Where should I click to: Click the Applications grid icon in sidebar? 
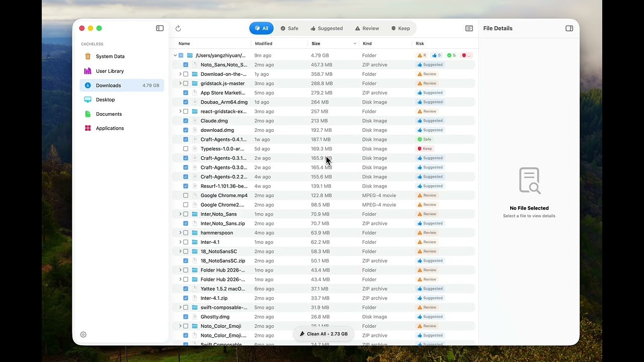(88, 128)
